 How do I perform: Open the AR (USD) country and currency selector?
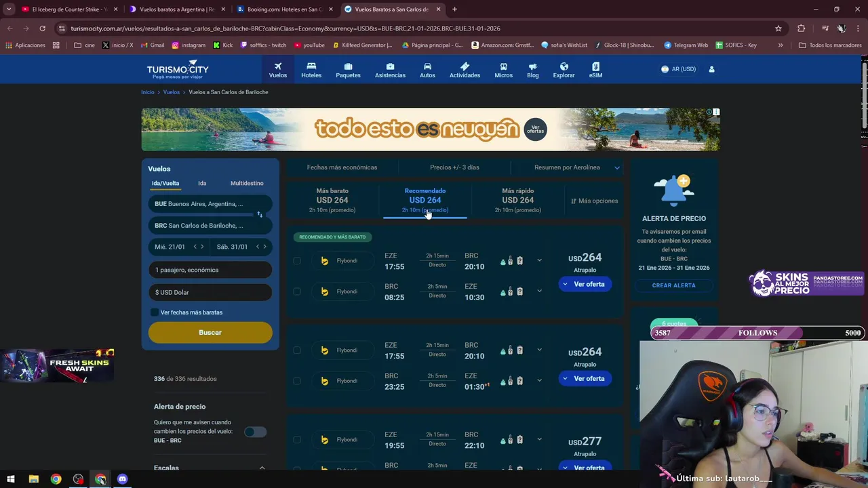point(678,69)
